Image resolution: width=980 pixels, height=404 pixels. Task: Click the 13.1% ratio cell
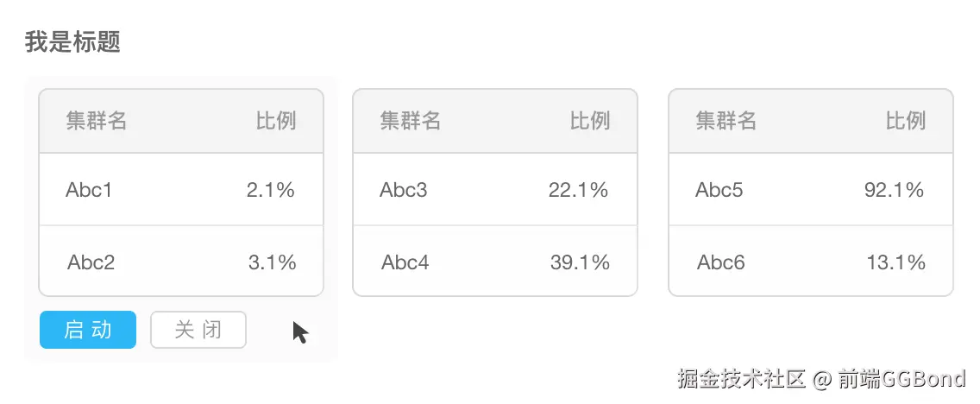click(896, 262)
